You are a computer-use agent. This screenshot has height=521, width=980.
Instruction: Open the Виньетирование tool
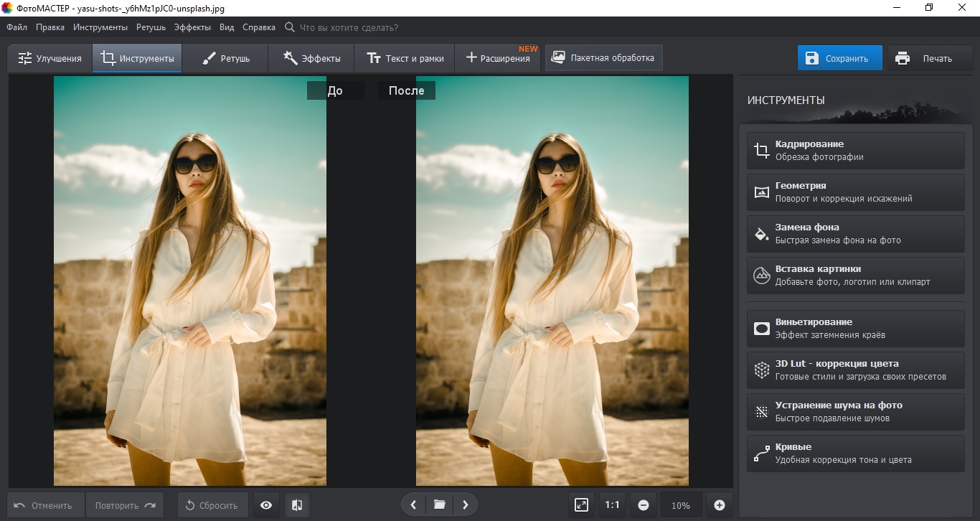(x=855, y=329)
